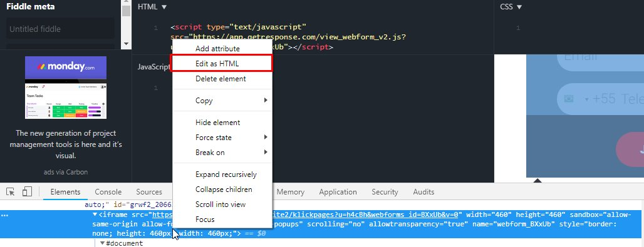Screen dimensions: 644x247
Task: Click the Untitled fiddle title field
Action: pos(60,29)
